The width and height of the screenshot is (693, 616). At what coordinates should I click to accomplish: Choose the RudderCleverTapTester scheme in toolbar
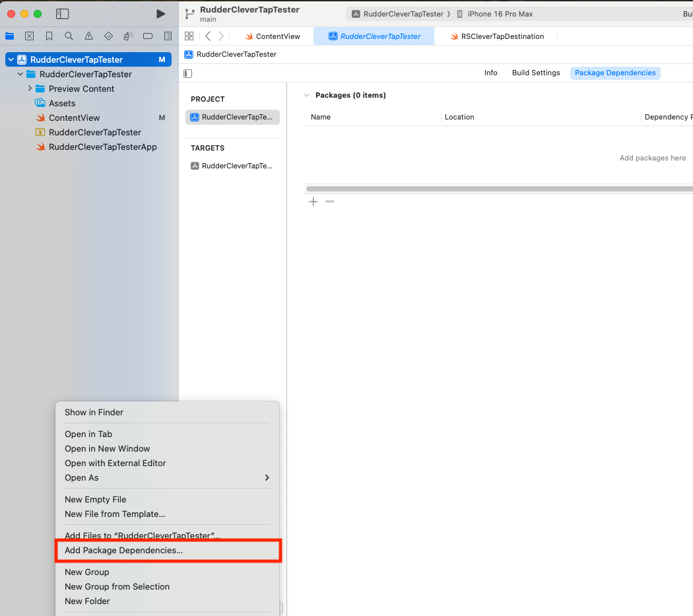[x=397, y=14]
